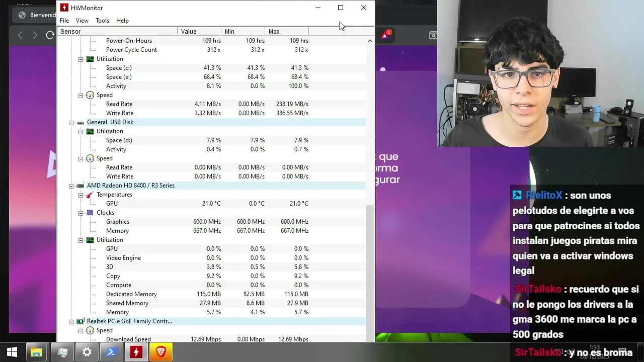Collapse the Temperatures group under AMD Radeon
The image size is (644, 362).
pyautogui.click(x=80, y=195)
